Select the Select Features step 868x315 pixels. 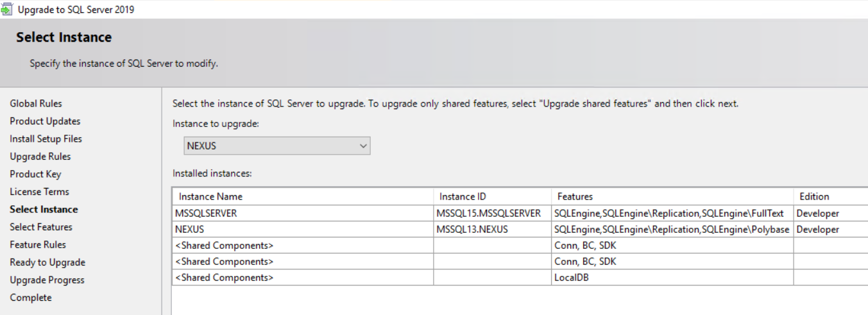click(x=41, y=227)
